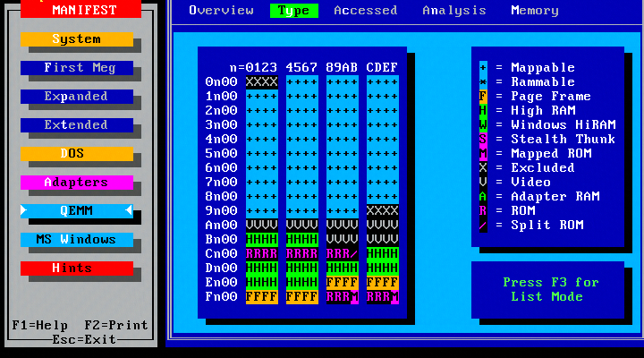Click the Stealth Thunk 'S' legend swatch
644x358 pixels.
tap(483, 140)
